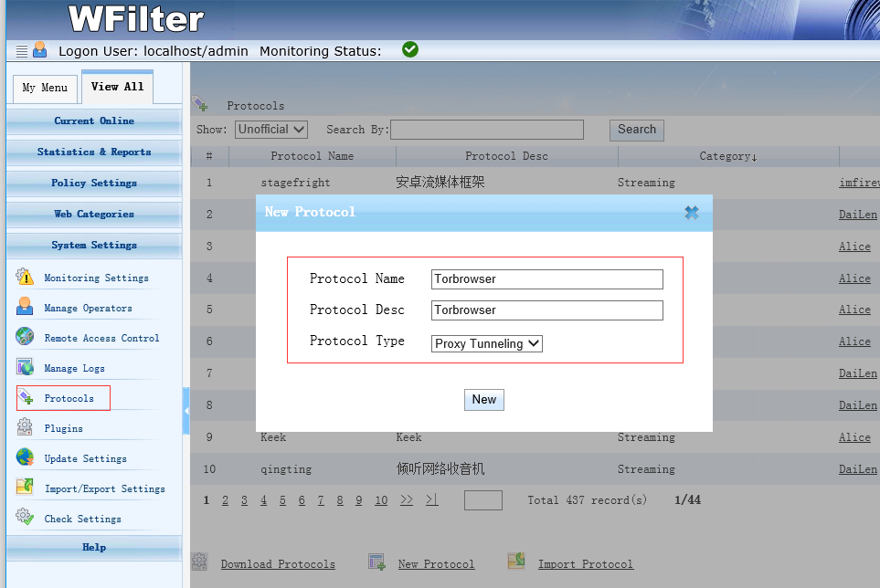The width and height of the screenshot is (880, 588).
Task: Expand the Statistics & Reports section
Action: pyautogui.click(x=94, y=152)
